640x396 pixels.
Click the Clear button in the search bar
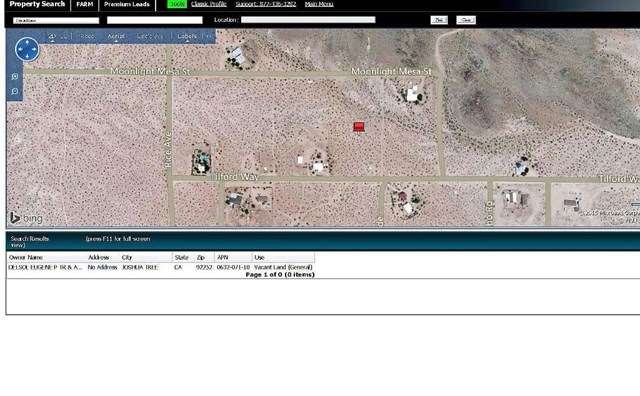[466, 20]
